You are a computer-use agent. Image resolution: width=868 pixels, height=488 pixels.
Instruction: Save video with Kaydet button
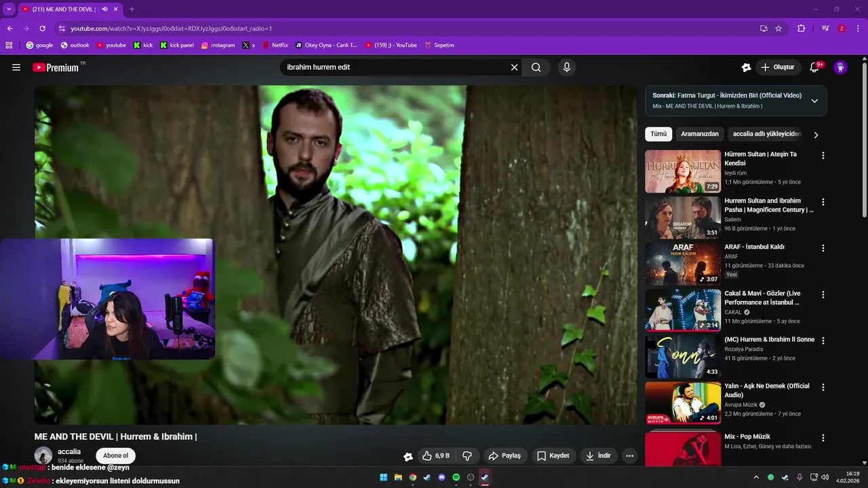click(x=554, y=455)
